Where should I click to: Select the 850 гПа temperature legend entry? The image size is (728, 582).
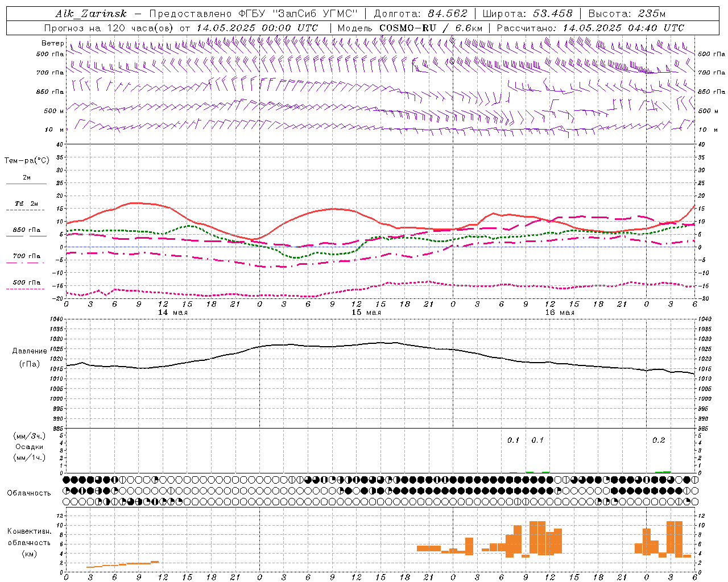pyautogui.click(x=27, y=230)
